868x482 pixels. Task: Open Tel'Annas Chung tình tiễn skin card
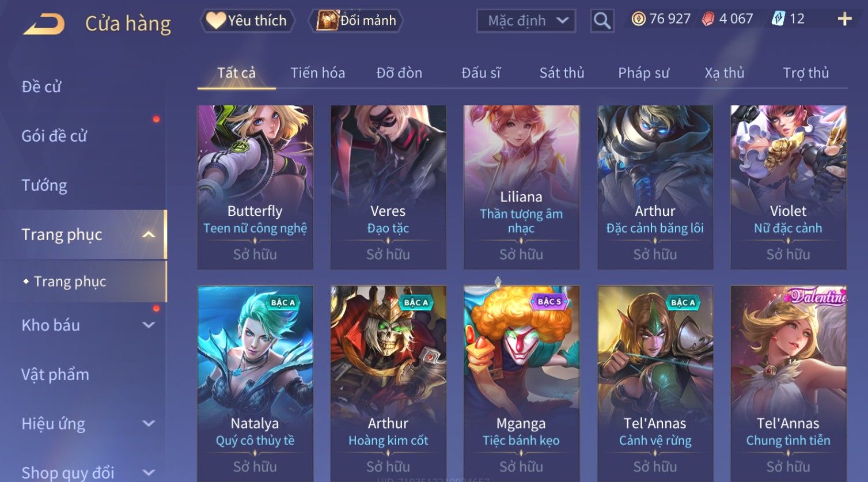788,384
